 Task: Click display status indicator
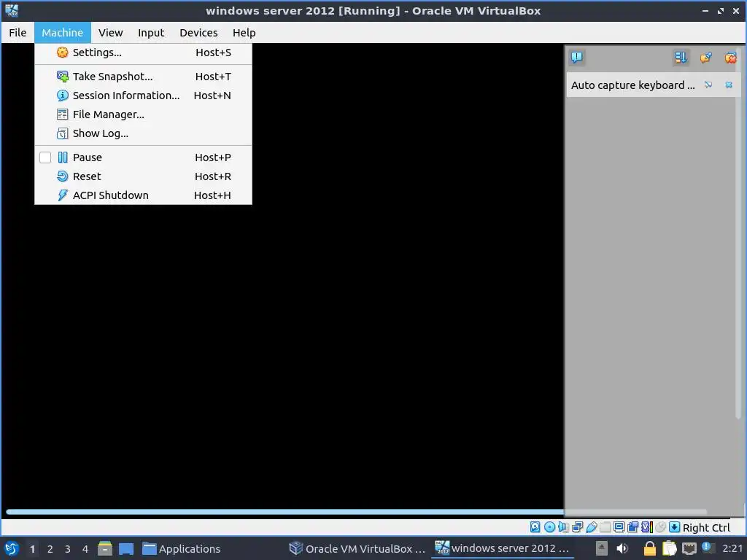pyautogui.click(x=619, y=526)
